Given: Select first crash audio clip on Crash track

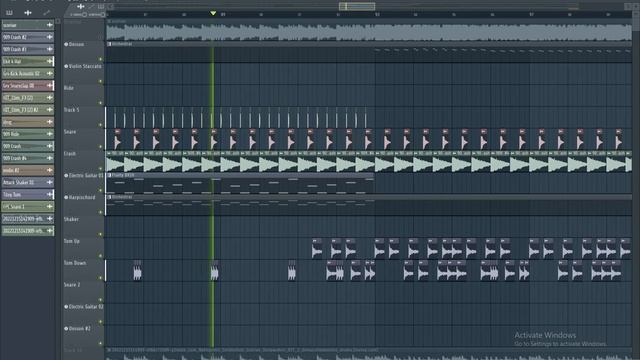Looking at the screenshot, I should coord(115,161).
